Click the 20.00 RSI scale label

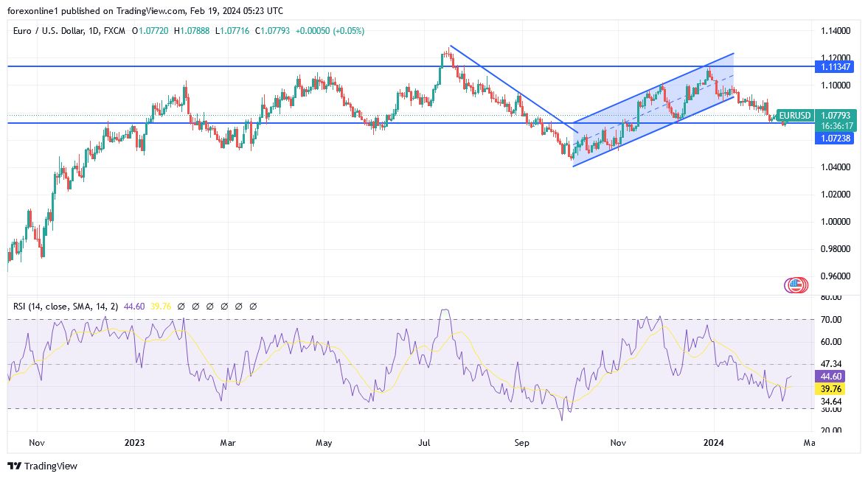(831, 429)
